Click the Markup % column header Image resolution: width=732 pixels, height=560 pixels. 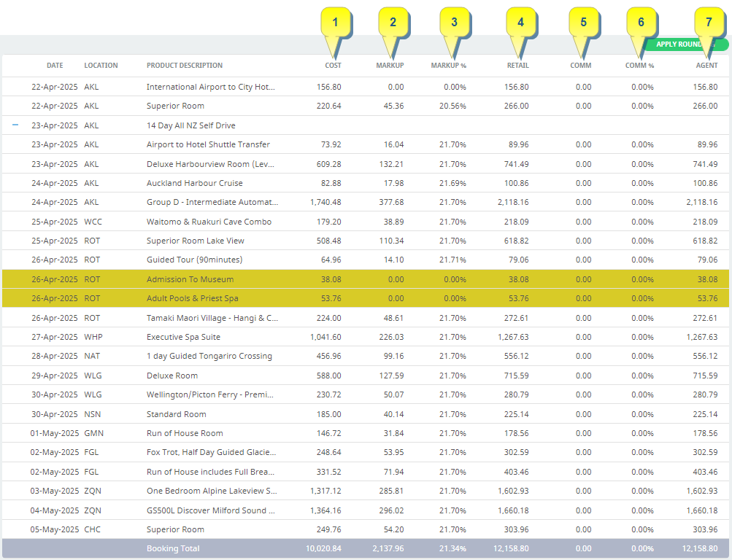[448, 66]
